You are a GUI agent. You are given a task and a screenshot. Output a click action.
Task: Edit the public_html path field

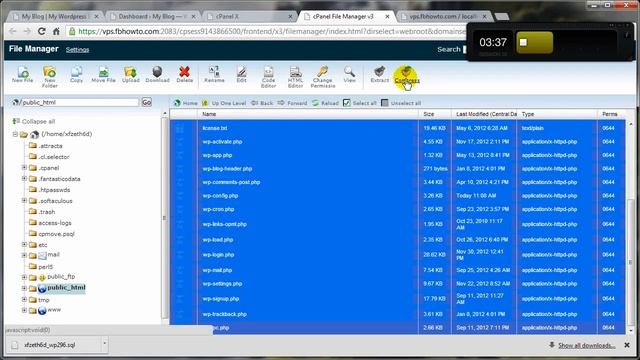pos(79,102)
